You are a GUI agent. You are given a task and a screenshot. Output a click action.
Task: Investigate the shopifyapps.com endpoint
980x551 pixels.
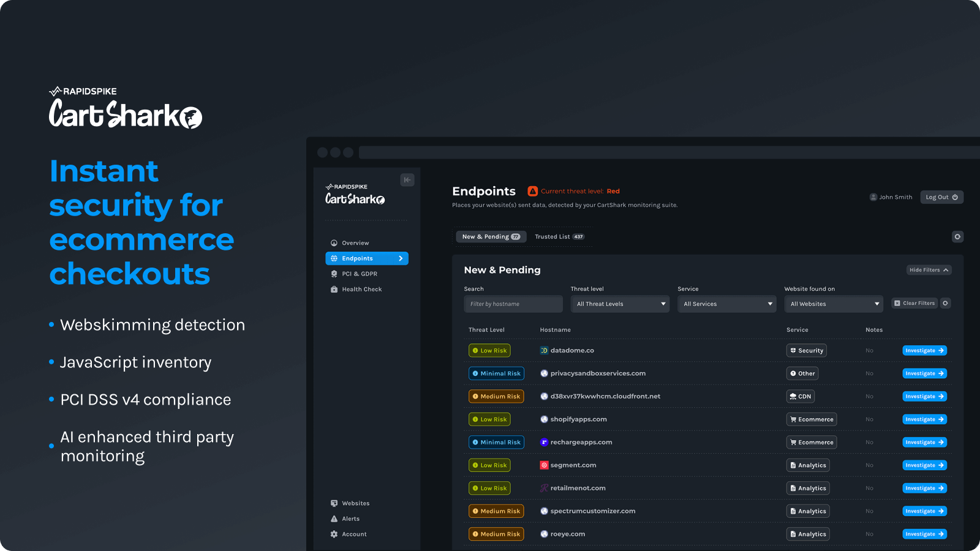point(925,419)
